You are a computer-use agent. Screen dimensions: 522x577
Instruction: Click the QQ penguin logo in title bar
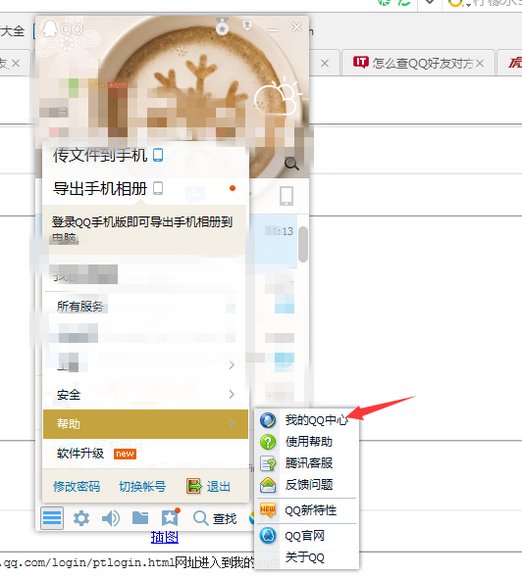click(x=50, y=28)
